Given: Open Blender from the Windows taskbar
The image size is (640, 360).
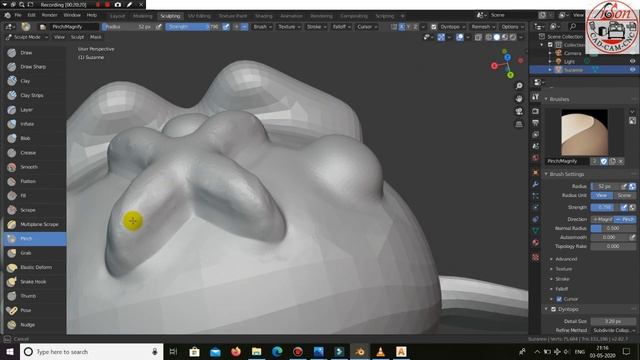Looking at the screenshot, I should (360, 352).
